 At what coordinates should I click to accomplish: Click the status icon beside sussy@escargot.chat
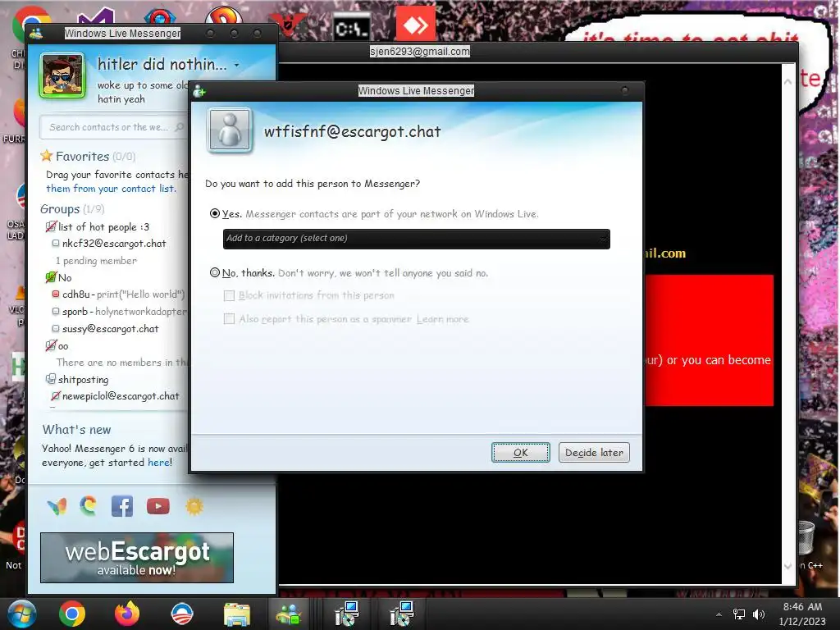[x=56, y=328]
